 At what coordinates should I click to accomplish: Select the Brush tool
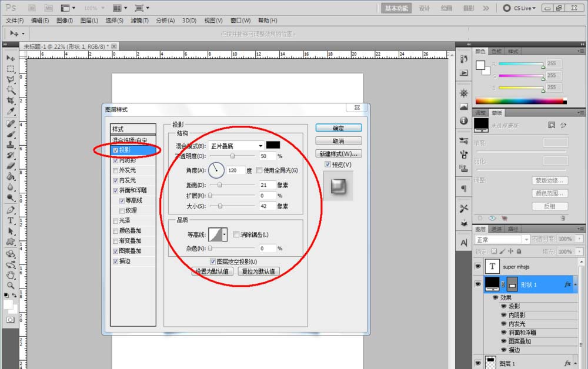tap(11, 134)
